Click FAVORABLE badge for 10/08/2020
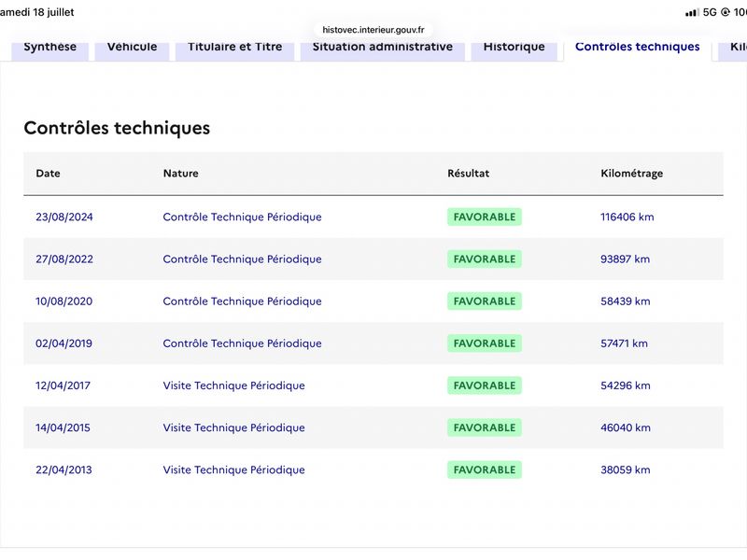747x560 pixels. tap(485, 301)
